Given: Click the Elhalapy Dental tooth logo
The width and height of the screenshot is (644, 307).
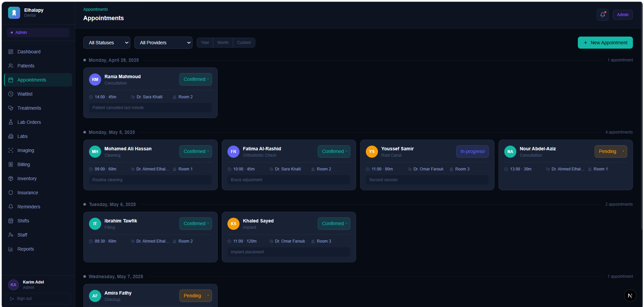Looking at the screenshot, I should point(14,13).
